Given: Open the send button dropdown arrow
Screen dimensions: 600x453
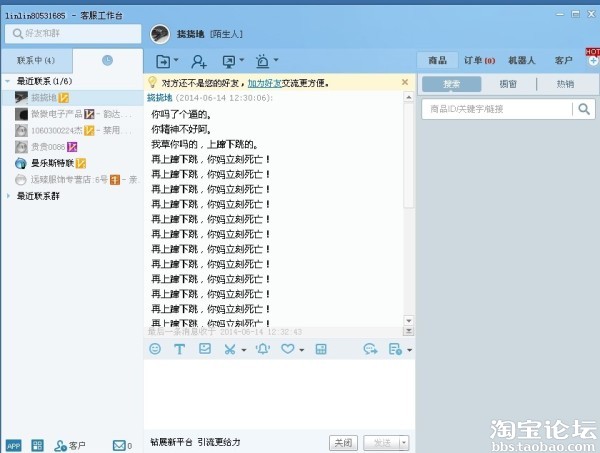Looking at the screenshot, I should [404, 443].
